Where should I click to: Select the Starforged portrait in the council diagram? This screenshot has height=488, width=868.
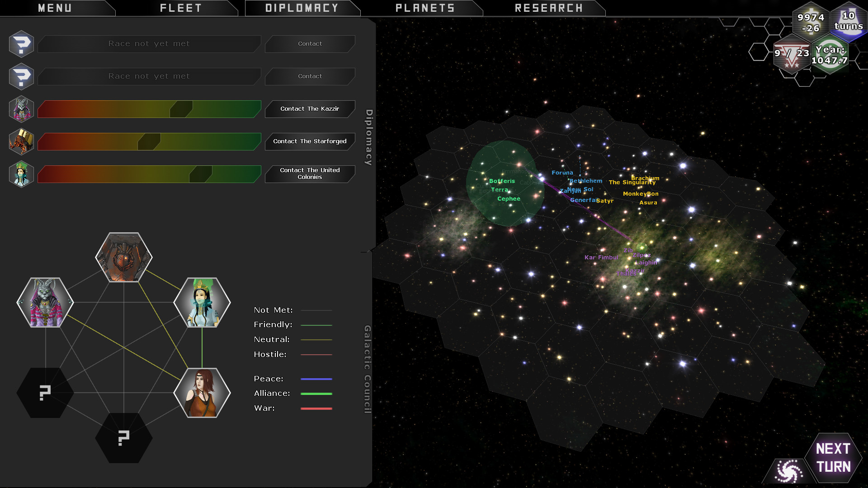pyautogui.click(x=123, y=258)
